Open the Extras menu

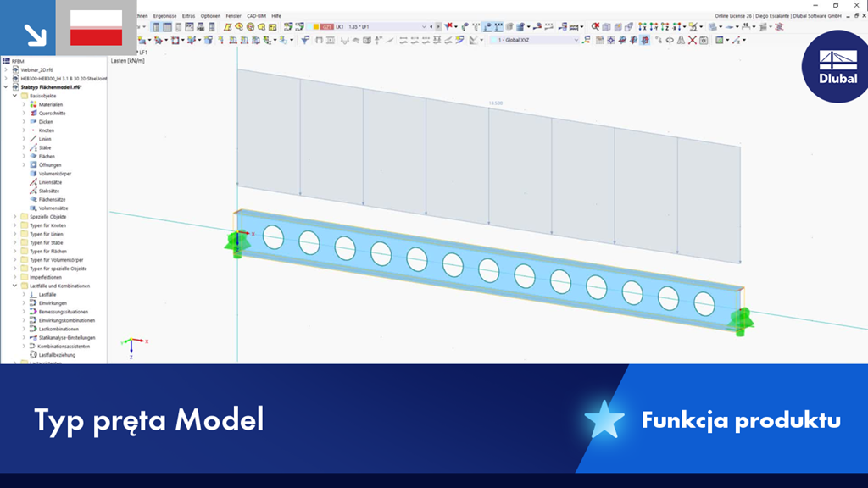pos(188,16)
